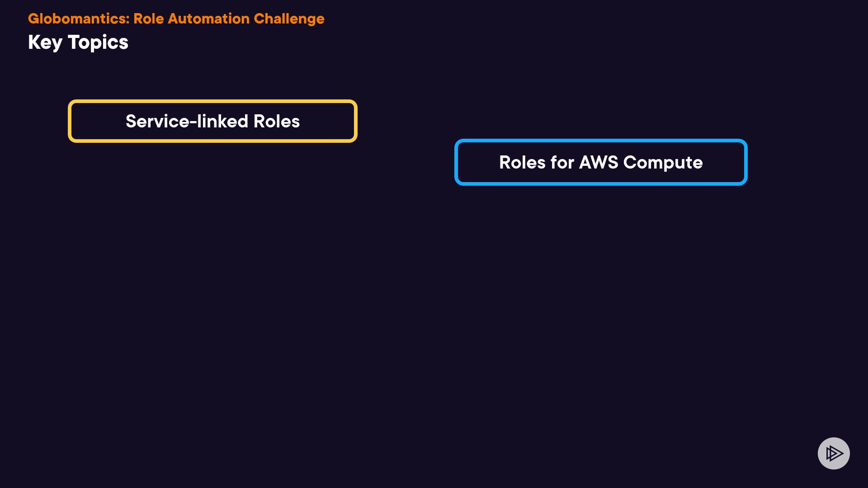Click the word "AWS" in blue box
The width and height of the screenshot is (868, 488).
(x=599, y=162)
